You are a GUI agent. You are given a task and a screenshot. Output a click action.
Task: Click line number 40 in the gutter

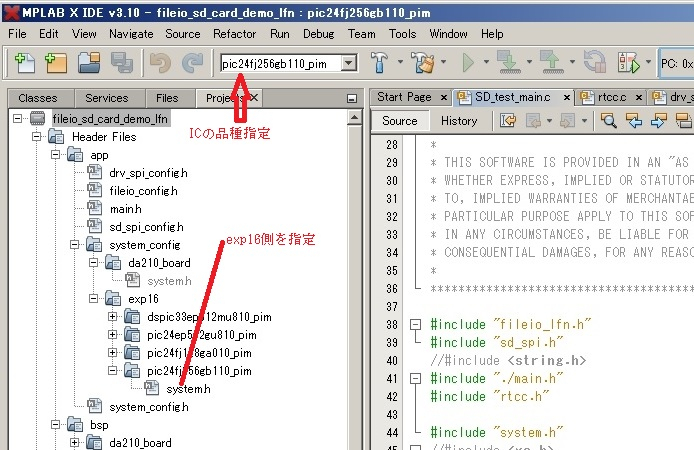click(x=392, y=361)
